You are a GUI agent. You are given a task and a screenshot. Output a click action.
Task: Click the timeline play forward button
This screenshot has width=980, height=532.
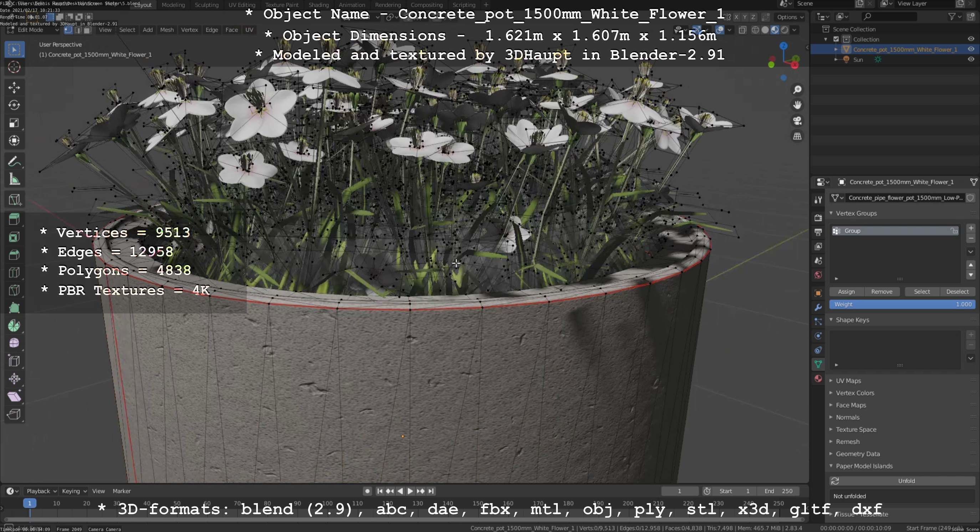click(410, 491)
